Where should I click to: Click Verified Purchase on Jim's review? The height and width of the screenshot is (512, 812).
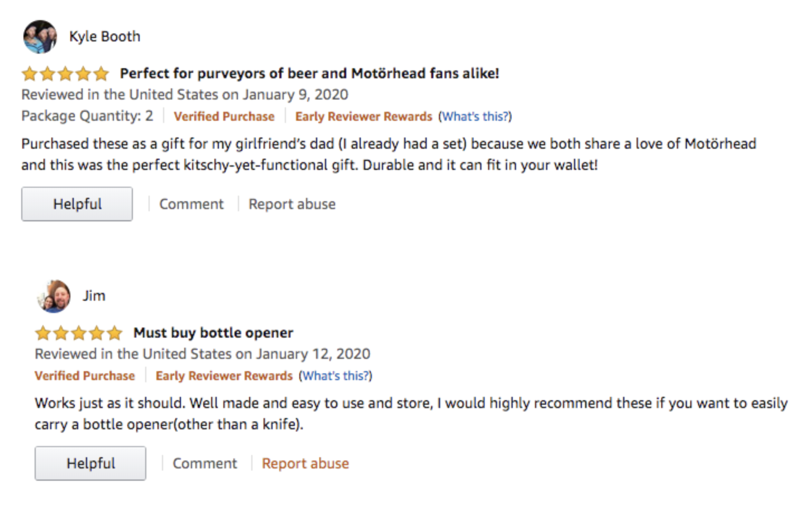click(x=85, y=376)
